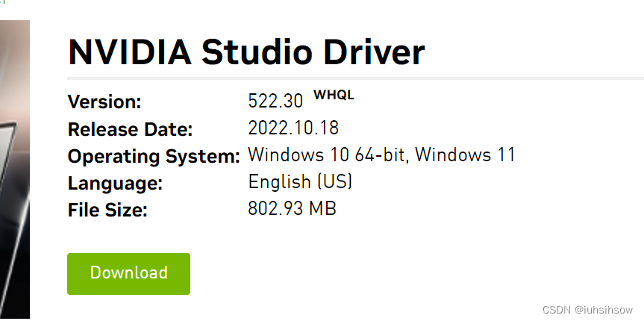Click the Windows 10 64-bit, Windows 11 text
The width and height of the screenshot is (644, 321).
click(381, 155)
